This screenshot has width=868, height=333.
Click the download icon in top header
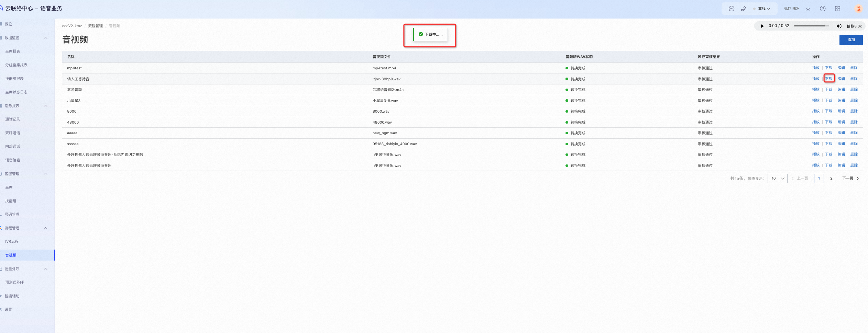808,9
